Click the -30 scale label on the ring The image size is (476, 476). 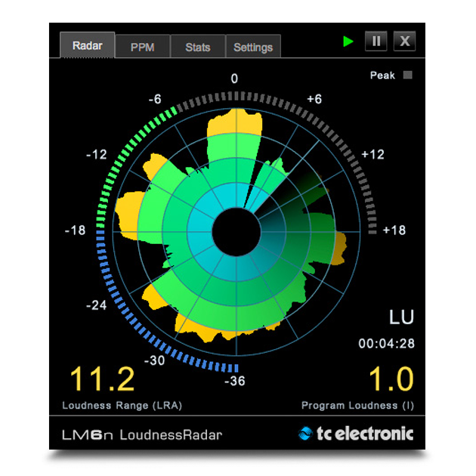click(155, 360)
